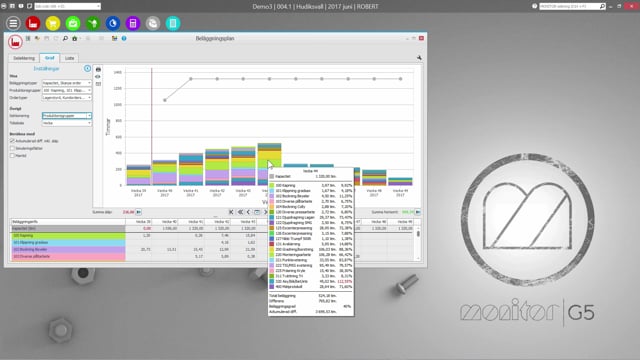Click the Vecka 41 stacked bar in chart
Screen dimensions: 640x360
point(191,169)
